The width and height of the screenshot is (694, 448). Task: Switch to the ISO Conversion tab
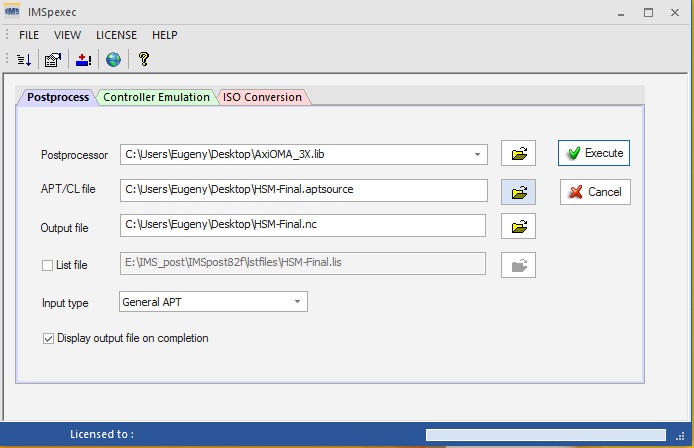click(x=262, y=97)
